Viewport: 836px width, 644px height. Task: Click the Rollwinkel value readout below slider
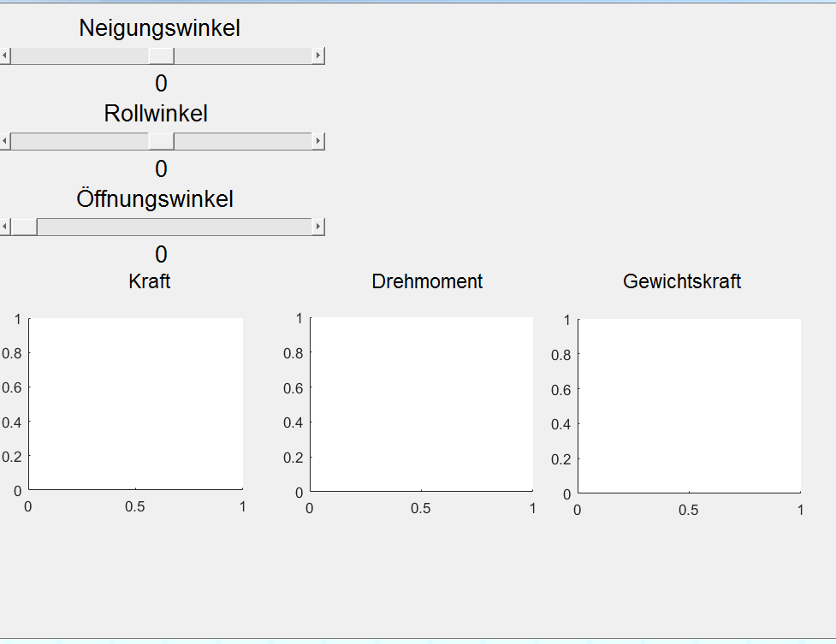coord(161,169)
